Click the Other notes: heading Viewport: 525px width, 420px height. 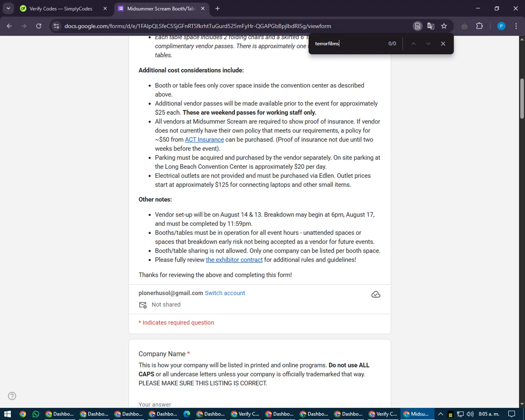(155, 199)
